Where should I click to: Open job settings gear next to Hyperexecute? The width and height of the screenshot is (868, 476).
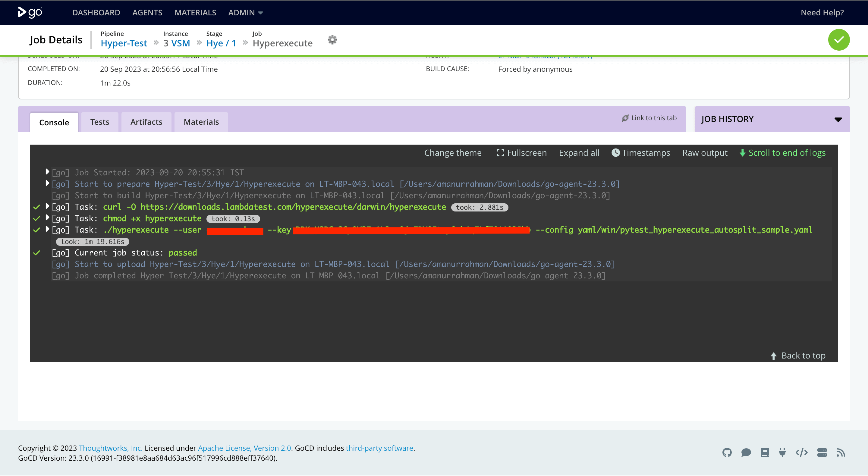[x=332, y=40]
